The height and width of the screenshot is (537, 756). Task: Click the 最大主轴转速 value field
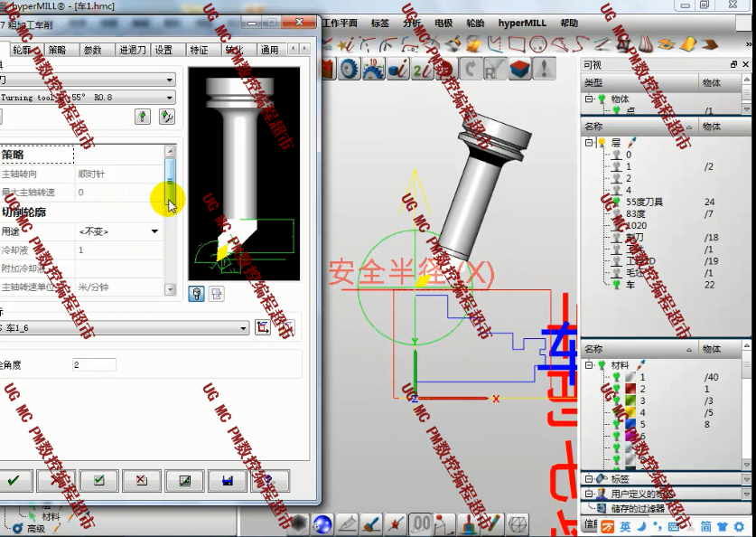tap(119, 193)
